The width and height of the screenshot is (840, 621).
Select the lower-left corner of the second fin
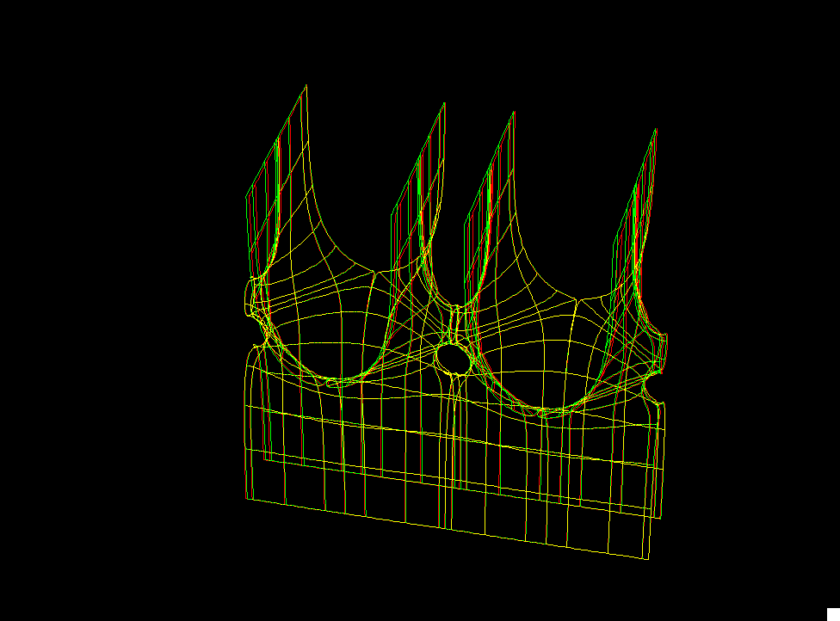pyautogui.click(x=393, y=211)
